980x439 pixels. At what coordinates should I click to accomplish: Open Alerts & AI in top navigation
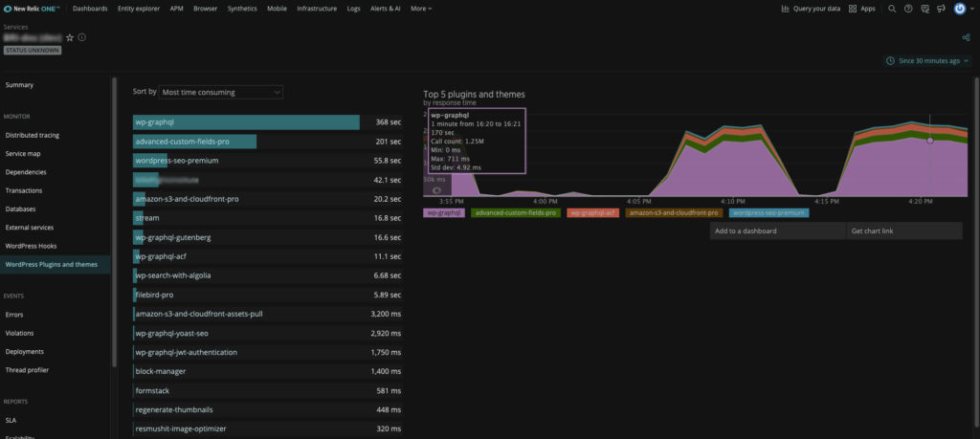coord(386,9)
